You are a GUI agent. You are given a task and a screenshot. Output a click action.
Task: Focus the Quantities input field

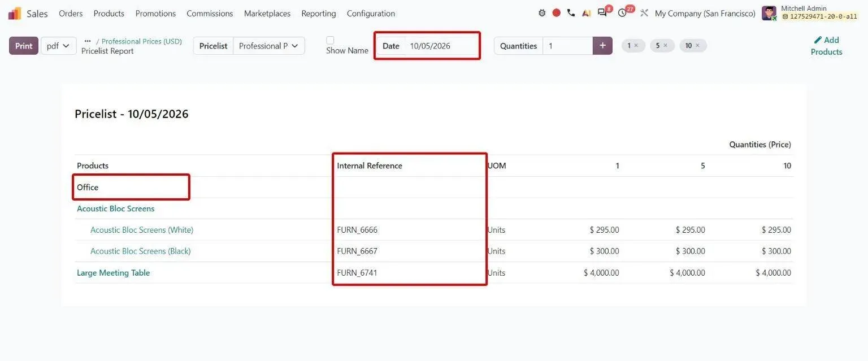567,46
